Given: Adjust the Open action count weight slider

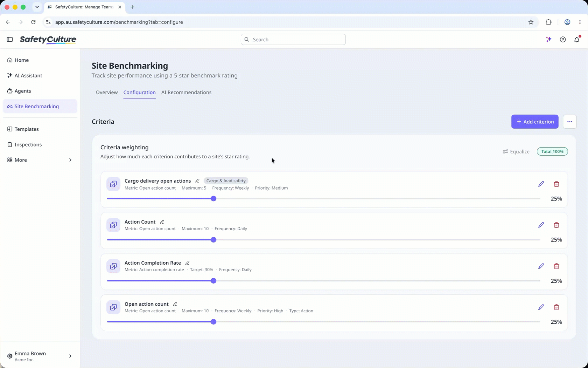Looking at the screenshot, I should pyautogui.click(x=213, y=322).
